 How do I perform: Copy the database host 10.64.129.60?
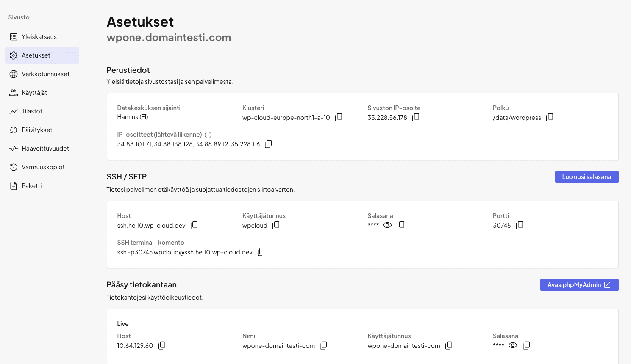coord(162,345)
